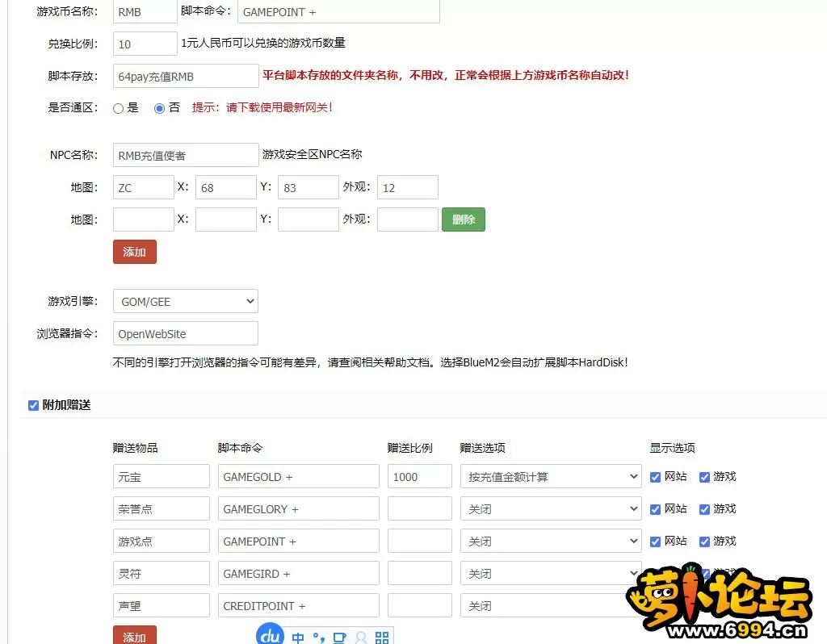Screen dimensions: 827x644
Task: Uncheck the 附加赠送 checkbox
Action: [33, 405]
